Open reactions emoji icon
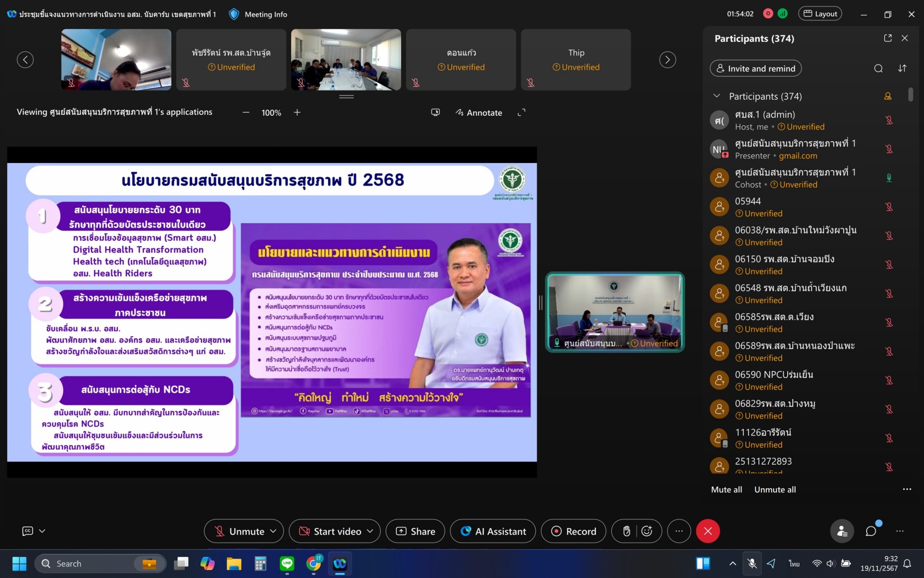 pyautogui.click(x=647, y=531)
